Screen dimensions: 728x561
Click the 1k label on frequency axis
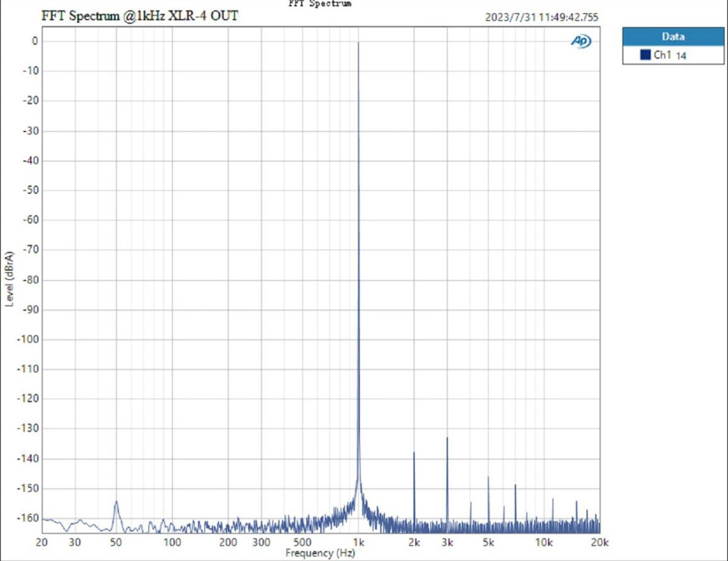click(x=359, y=542)
